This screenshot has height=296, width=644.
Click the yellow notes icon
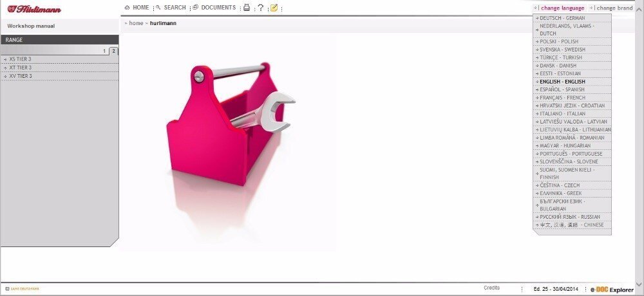pyautogui.click(x=274, y=8)
